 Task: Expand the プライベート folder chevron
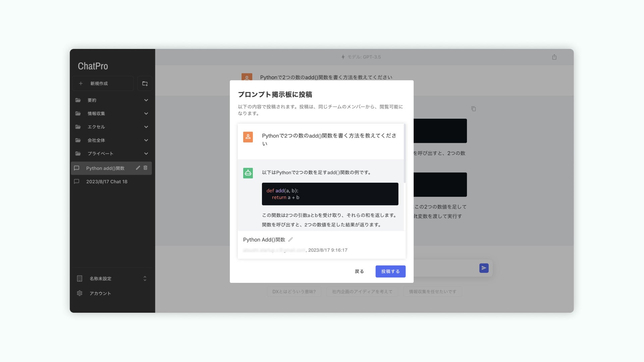(146, 154)
